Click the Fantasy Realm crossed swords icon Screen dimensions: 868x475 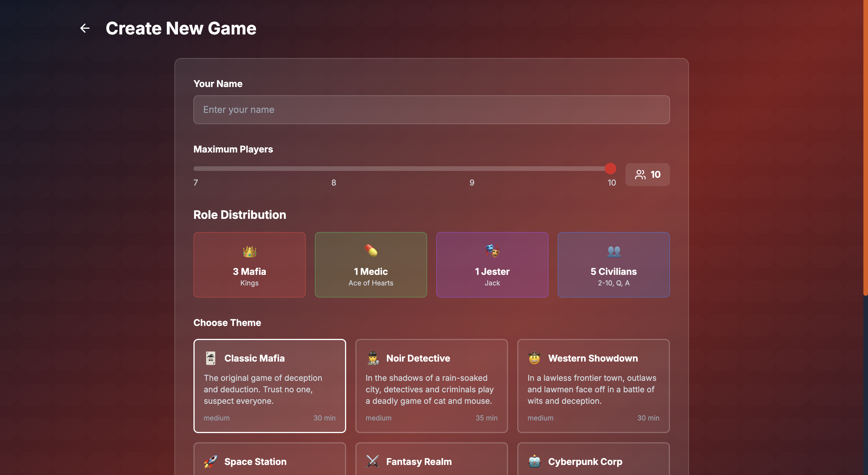[373, 462]
